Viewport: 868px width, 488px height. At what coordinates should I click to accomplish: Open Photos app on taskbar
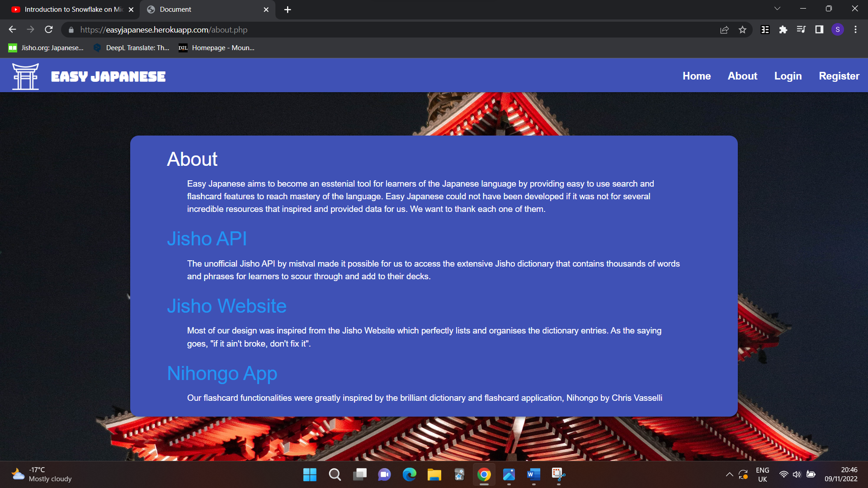pos(509,474)
